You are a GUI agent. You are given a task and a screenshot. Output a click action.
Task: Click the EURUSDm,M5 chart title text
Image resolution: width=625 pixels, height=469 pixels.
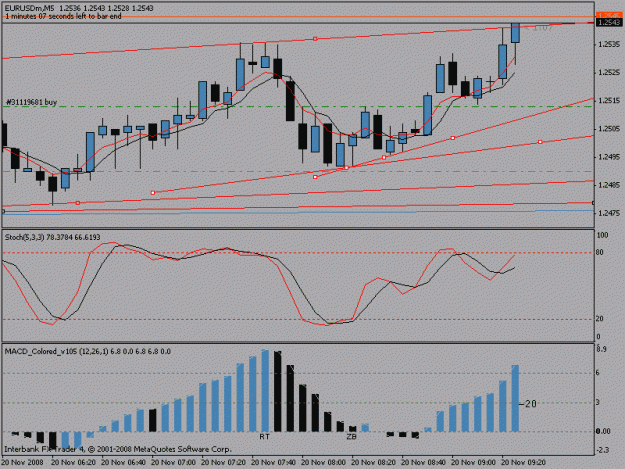click(29, 8)
